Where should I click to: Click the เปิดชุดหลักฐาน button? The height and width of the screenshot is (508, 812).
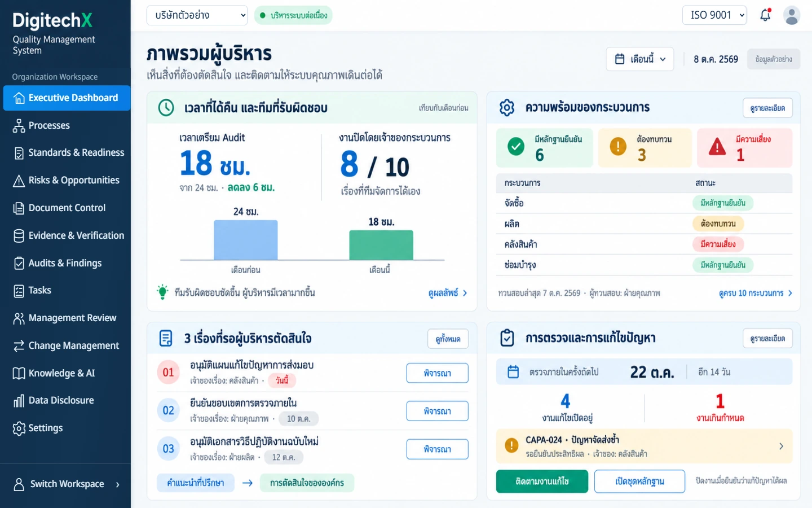[x=639, y=481]
